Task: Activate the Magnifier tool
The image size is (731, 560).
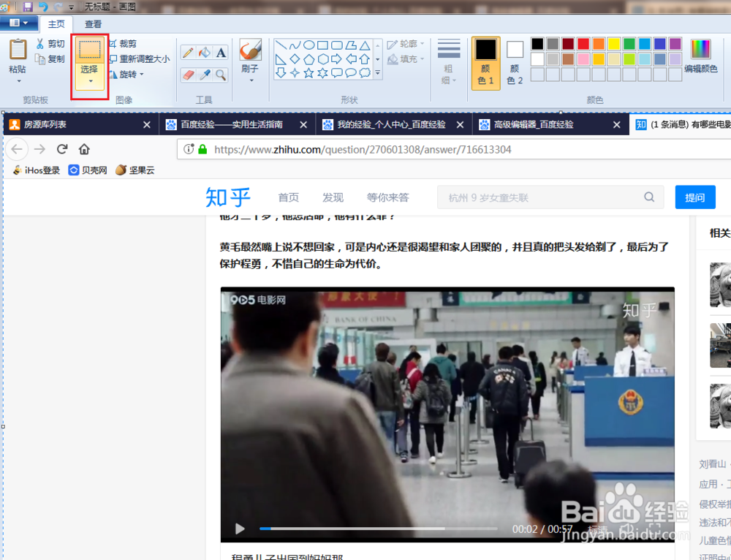Action: [x=221, y=75]
